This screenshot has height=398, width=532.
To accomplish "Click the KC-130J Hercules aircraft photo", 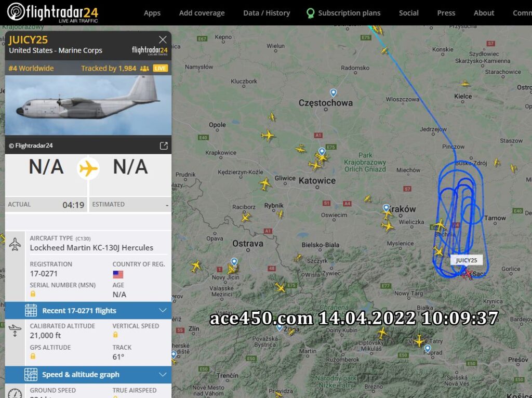I will [88, 105].
